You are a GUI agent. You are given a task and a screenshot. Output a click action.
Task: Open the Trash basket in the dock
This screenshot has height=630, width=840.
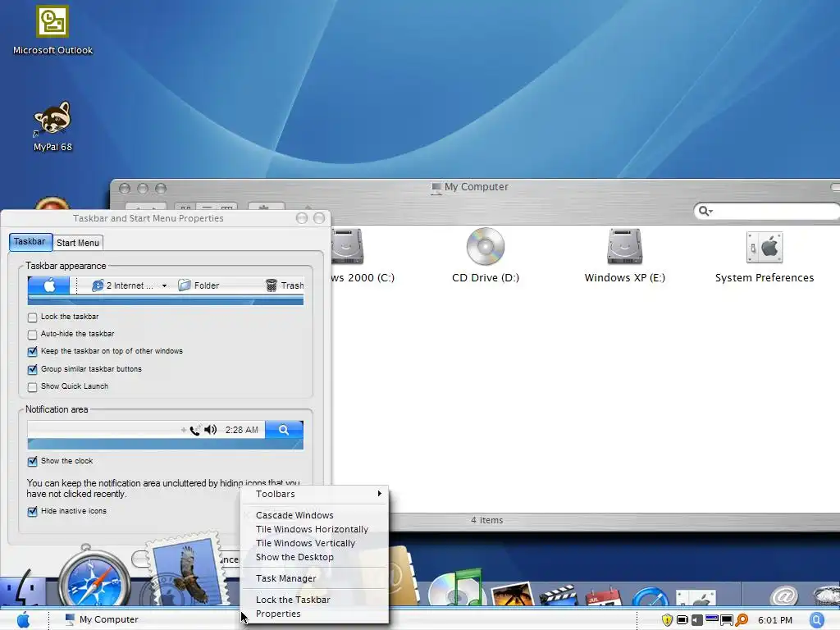827,597
